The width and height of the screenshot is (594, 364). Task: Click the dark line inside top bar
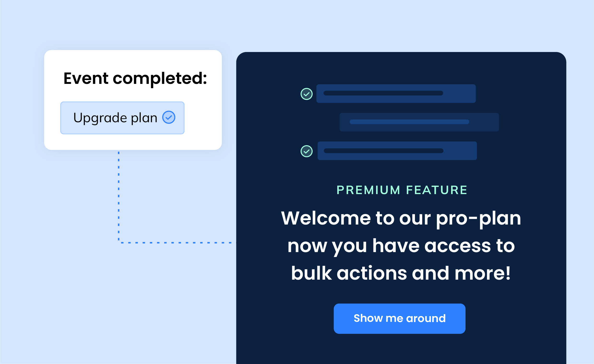coord(383,93)
